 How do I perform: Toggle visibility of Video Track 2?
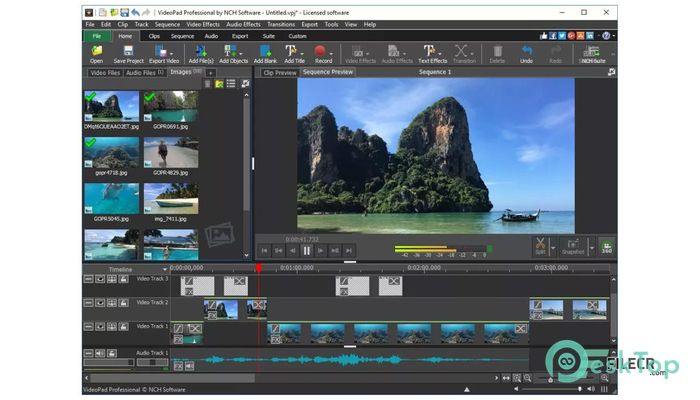pyautogui.click(x=101, y=303)
